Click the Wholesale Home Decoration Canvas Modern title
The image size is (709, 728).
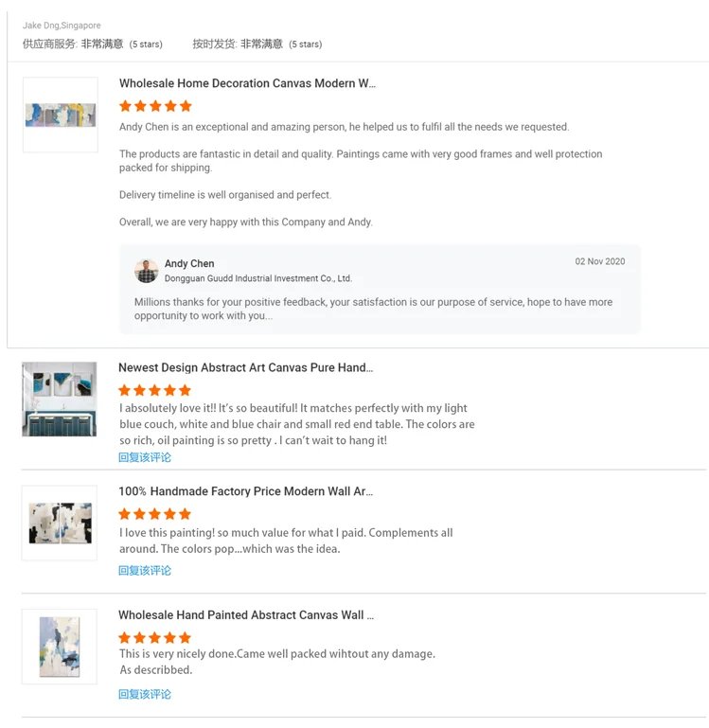[x=247, y=83]
